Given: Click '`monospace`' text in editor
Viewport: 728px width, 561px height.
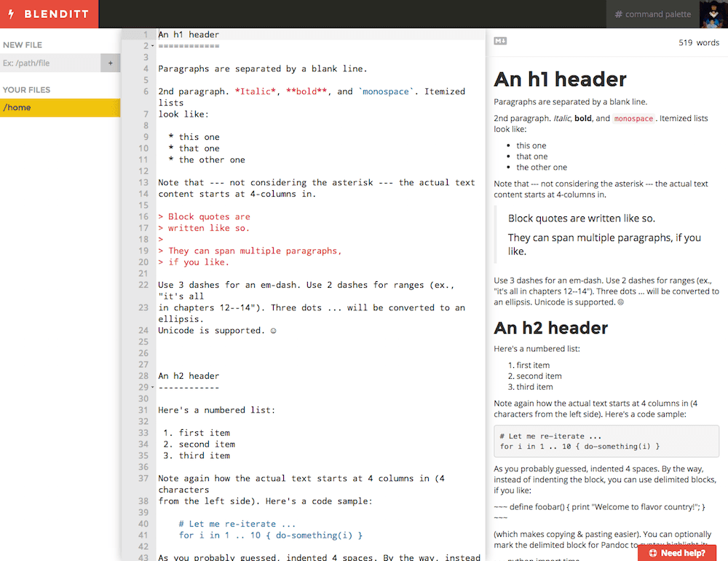Looking at the screenshot, I should click(x=386, y=92).
